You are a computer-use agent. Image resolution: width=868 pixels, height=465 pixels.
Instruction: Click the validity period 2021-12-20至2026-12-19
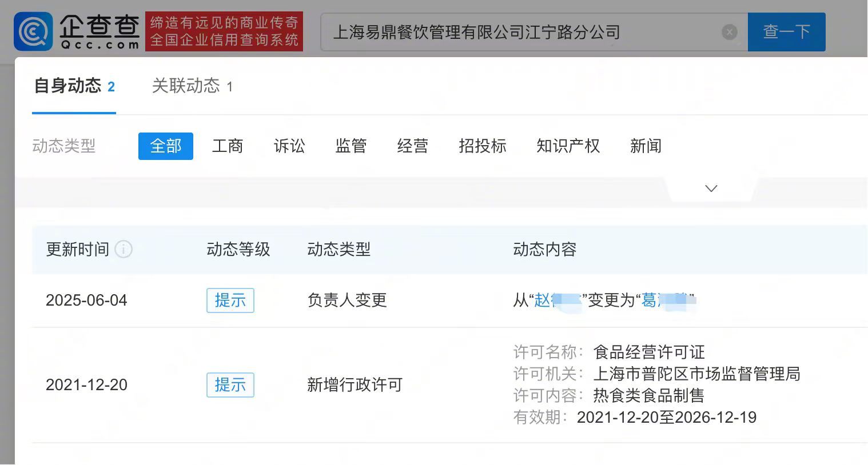coord(667,418)
